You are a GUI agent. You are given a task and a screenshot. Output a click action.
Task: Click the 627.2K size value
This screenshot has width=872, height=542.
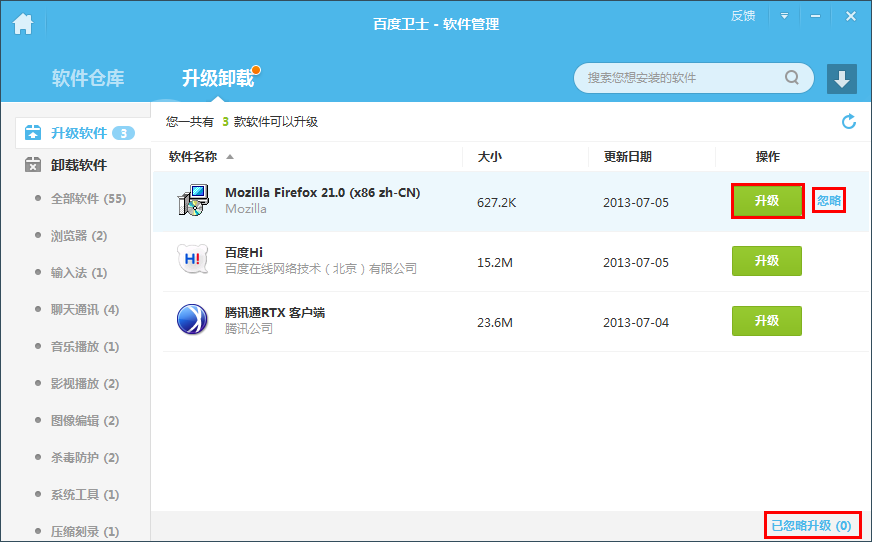(497, 203)
